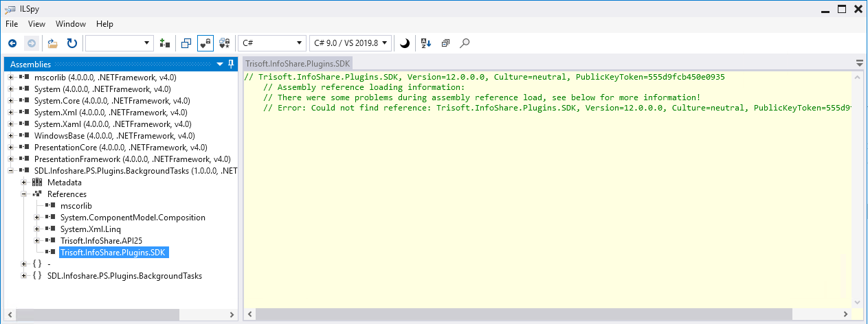This screenshot has height=324, width=868.
Task: Click the Metadata icon
Action: click(37, 182)
